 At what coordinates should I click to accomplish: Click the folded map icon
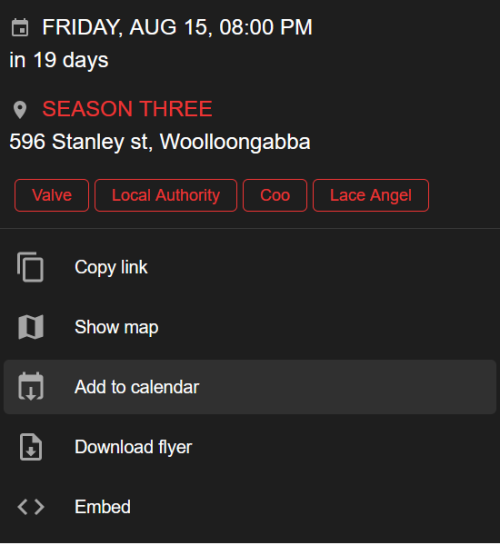(x=31, y=327)
